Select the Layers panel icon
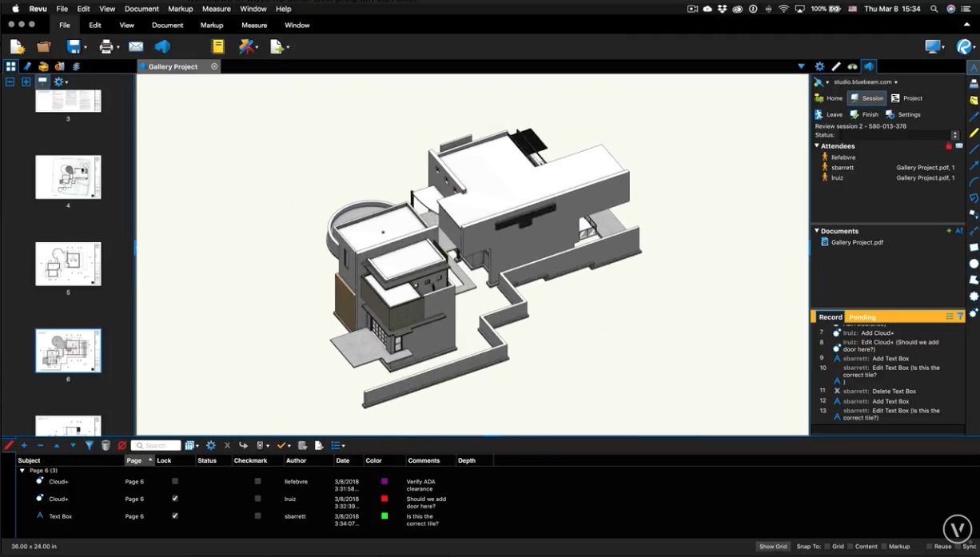Viewport: 980px width, 557px height. pyautogui.click(x=74, y=66)
